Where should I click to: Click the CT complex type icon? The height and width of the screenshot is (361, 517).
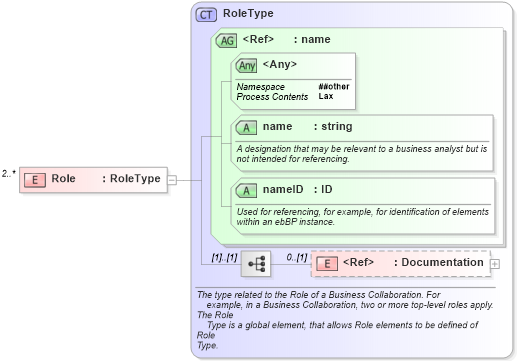206,15
